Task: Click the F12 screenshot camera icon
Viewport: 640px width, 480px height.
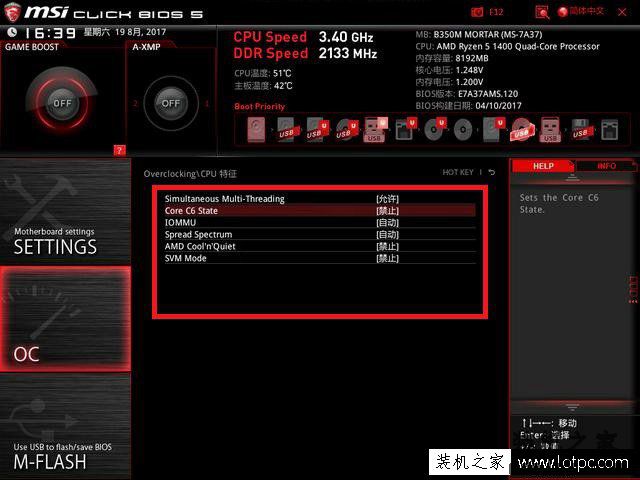Action: [477, 12]
